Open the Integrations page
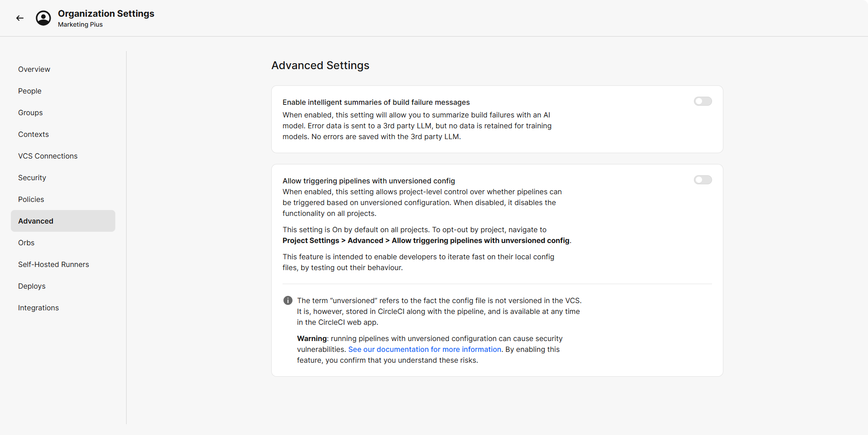Screen dimensions: 868x435 tap(38, 308)
